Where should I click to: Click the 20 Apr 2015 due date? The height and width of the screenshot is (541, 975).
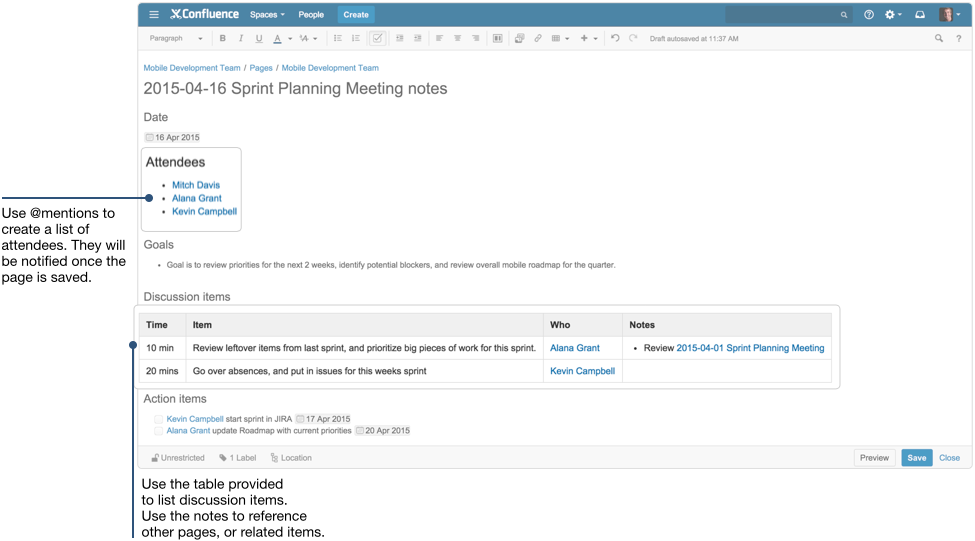(x=383, y=430)
